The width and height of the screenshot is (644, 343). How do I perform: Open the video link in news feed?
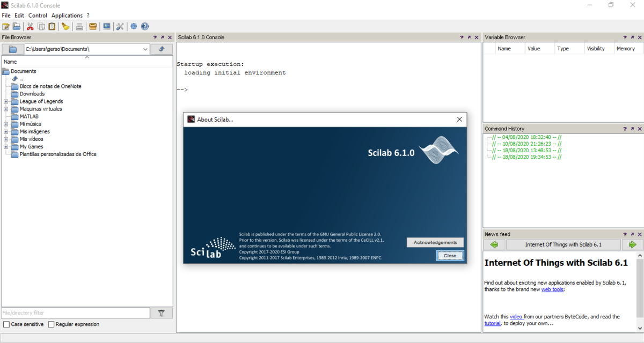tap(516, 317)
